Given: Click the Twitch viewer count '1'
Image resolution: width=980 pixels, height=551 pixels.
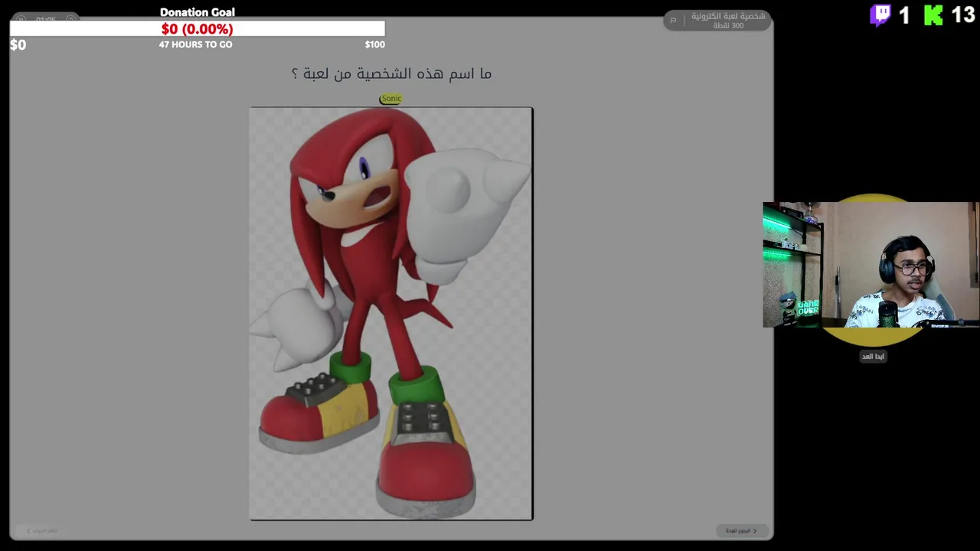Looking at the screenshot, I should (x=904, y=15).
